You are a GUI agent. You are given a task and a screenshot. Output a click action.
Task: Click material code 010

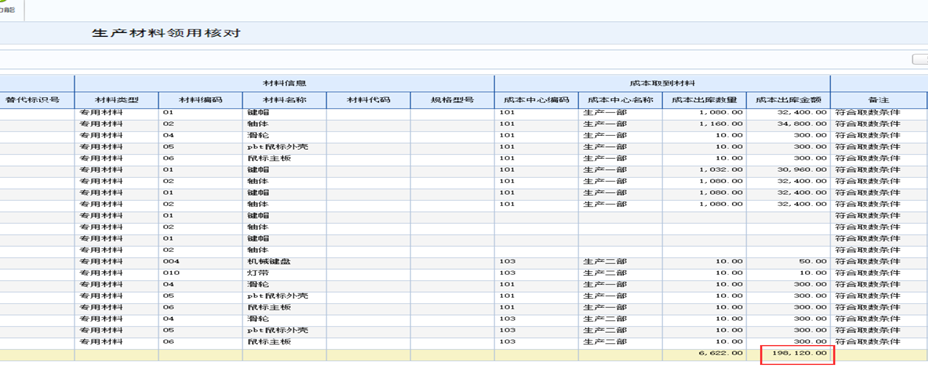[x=171, y=273]
